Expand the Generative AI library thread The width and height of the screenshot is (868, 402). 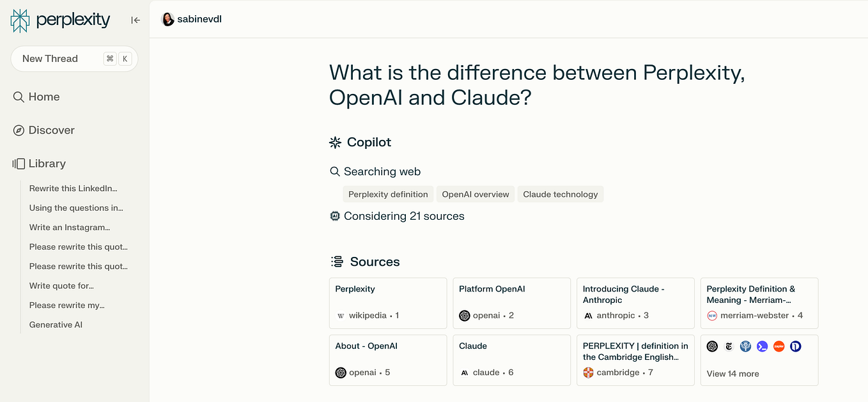click(x=56, y=324)
